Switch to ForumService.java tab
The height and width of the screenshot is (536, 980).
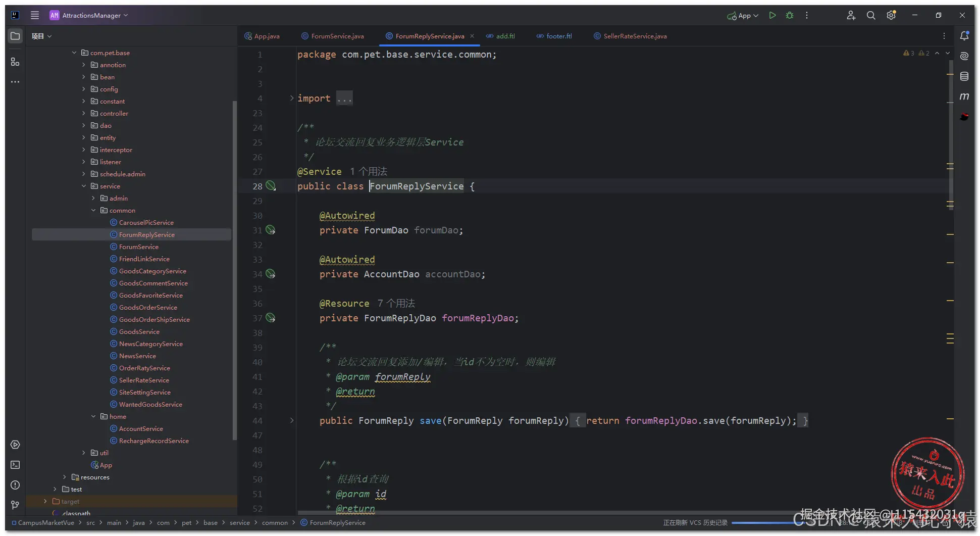pyautogui.click(x=337, y=36)
